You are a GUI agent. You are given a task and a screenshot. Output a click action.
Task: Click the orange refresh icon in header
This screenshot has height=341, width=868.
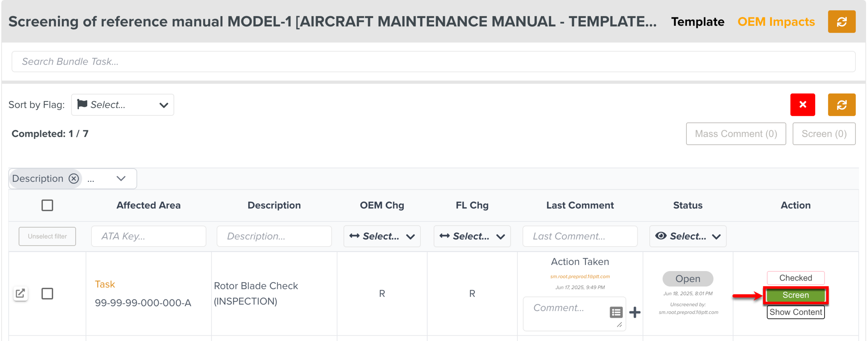point(841,22)
